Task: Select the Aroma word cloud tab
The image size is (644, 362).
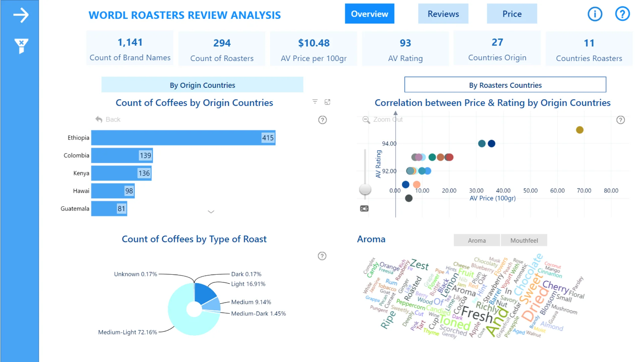Action: (477, 240)
